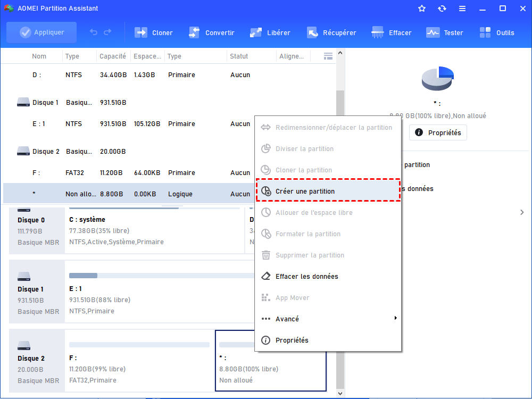Open the Libérer tool

(x=270, y=32)
